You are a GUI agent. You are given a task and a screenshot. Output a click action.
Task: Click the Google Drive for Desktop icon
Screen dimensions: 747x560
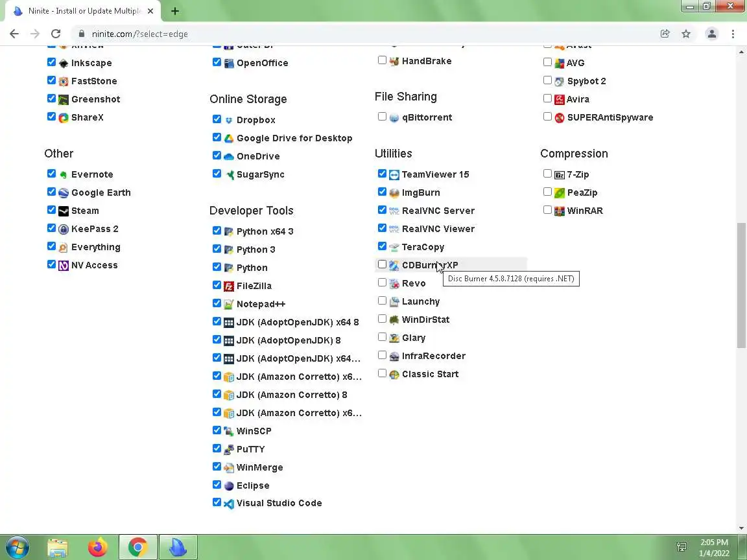(x=229, y=139)
